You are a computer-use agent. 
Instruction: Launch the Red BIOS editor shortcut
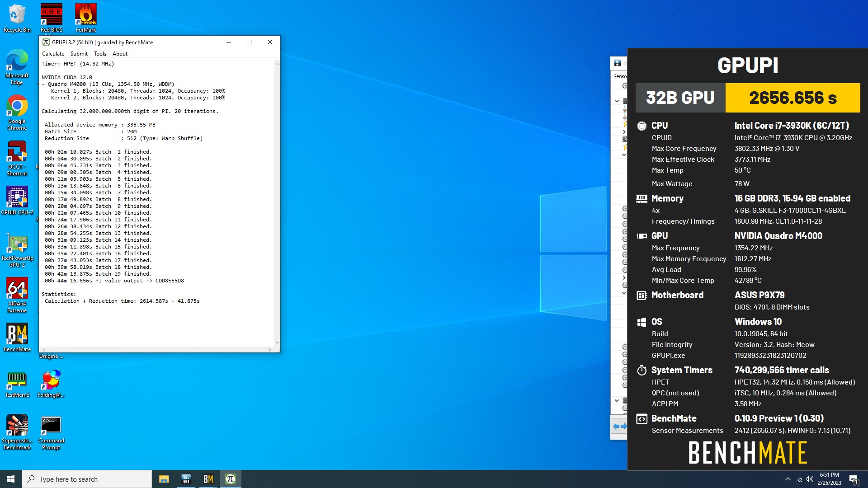point(52,18)
